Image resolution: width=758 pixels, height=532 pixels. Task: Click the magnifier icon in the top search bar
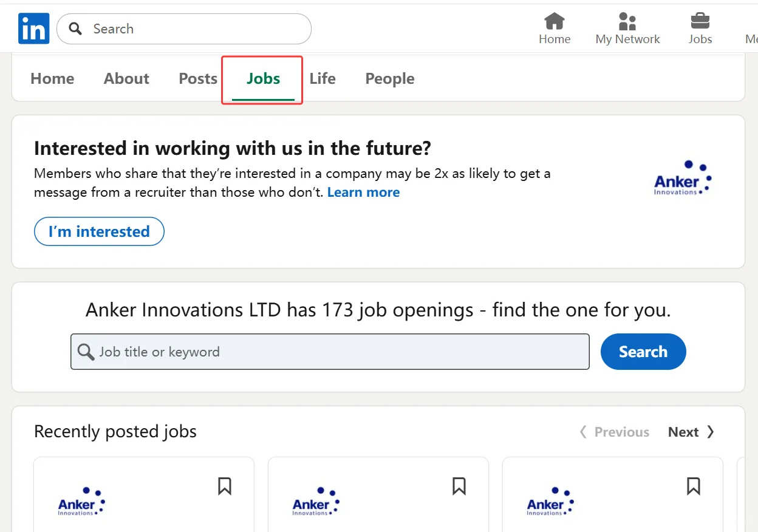click(75, 29)
